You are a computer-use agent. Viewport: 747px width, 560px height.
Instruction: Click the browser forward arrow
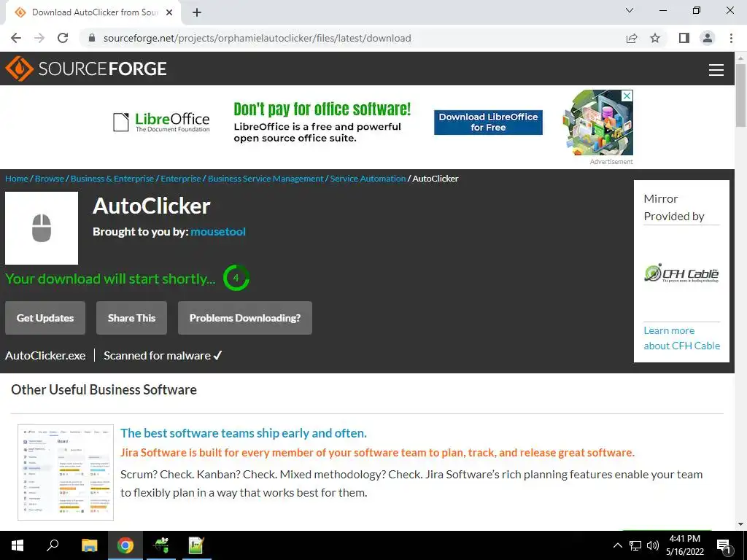point(39,38)
